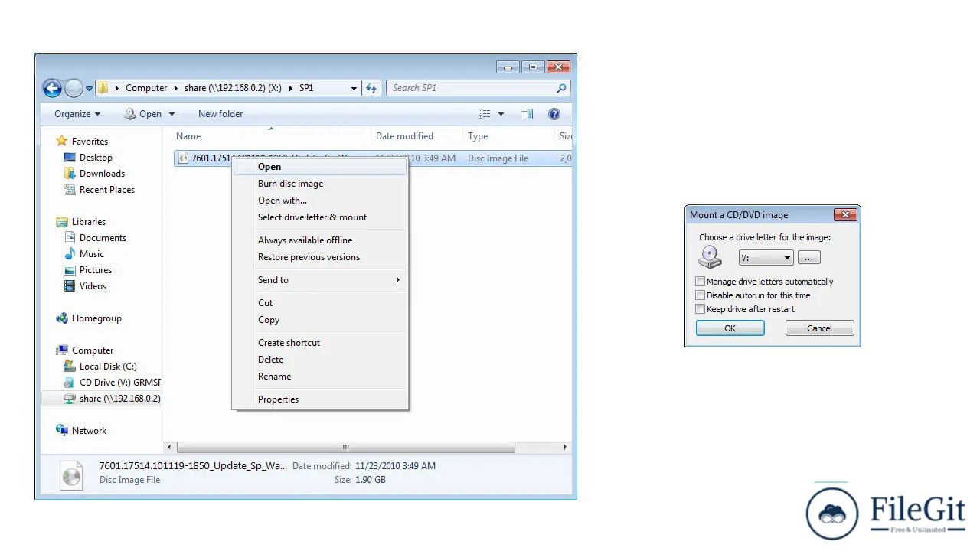Viewport: 980px width, 551px height.
Task: Open the Documents library
Action: pos(103,238)
